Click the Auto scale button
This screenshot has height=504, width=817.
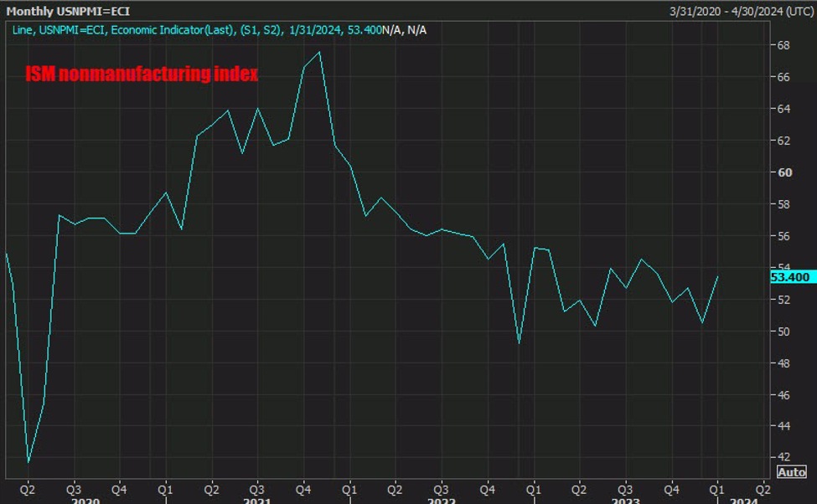[792, 471]
